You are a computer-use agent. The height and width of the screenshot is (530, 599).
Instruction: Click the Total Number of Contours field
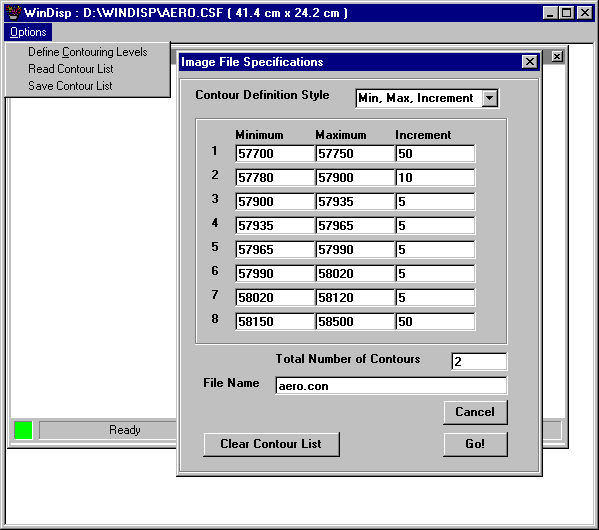click(479, 361)
